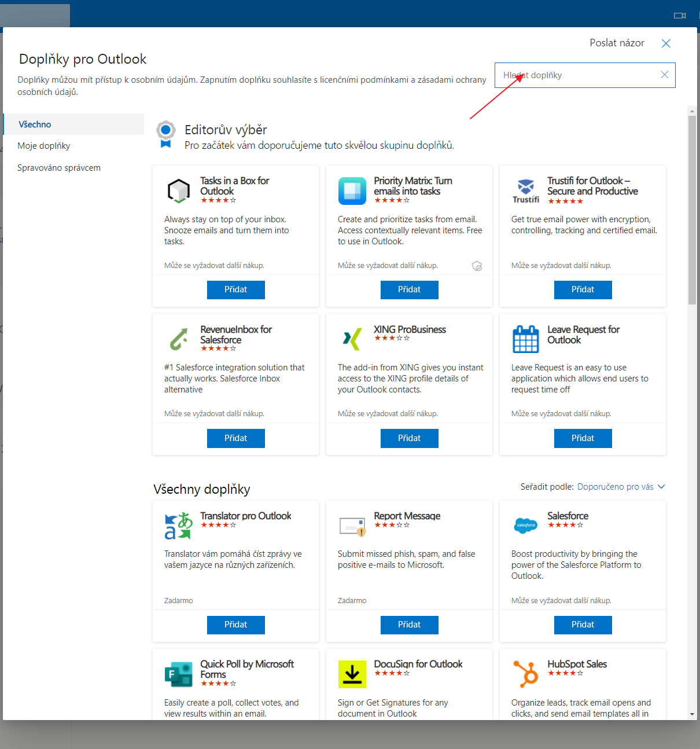
Task: Click the Poslat názor link
Action: point(617,43)
